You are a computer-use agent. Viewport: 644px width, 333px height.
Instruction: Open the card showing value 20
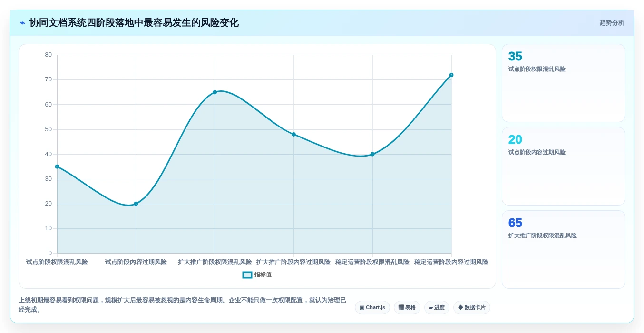[x=564, y=166]
